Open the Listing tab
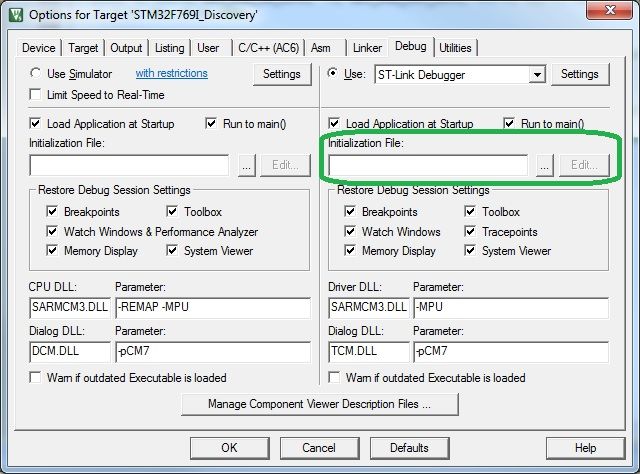 [x=169, y=48]
